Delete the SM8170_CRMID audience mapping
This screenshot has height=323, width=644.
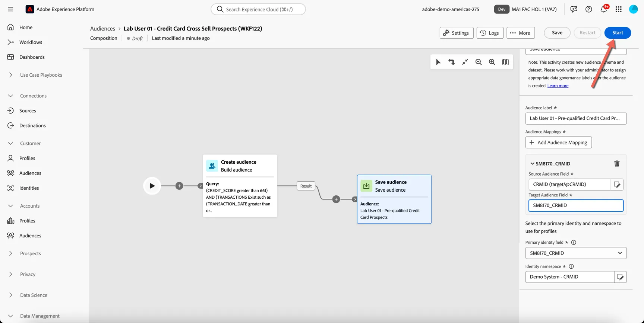[x=617, y=164]
